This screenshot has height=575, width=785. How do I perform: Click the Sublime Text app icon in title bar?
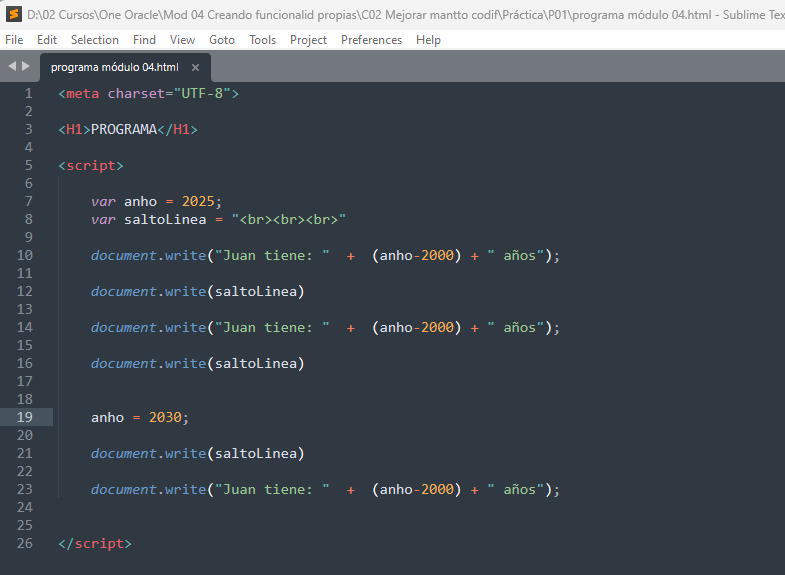point(14,14)
